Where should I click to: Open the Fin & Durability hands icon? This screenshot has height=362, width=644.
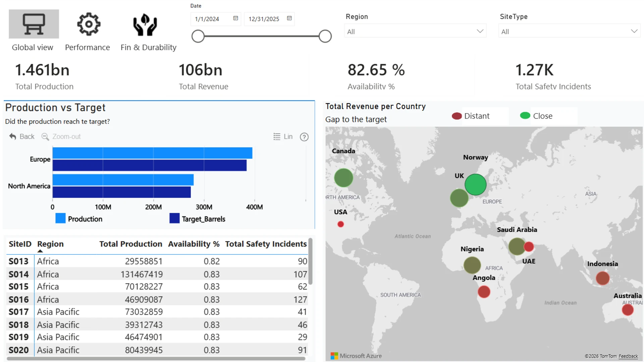[145, 25]
